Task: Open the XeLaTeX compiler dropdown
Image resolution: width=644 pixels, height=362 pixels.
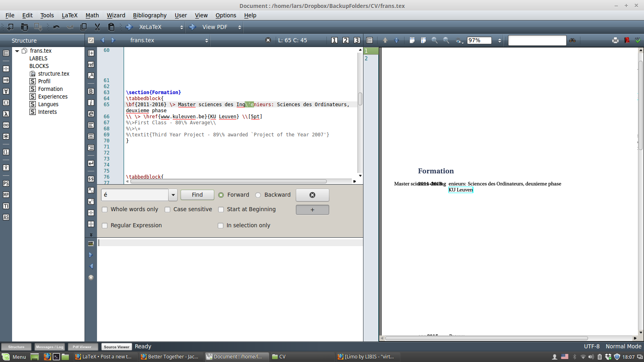Action: pyautogui.click(x=182, y=27)
